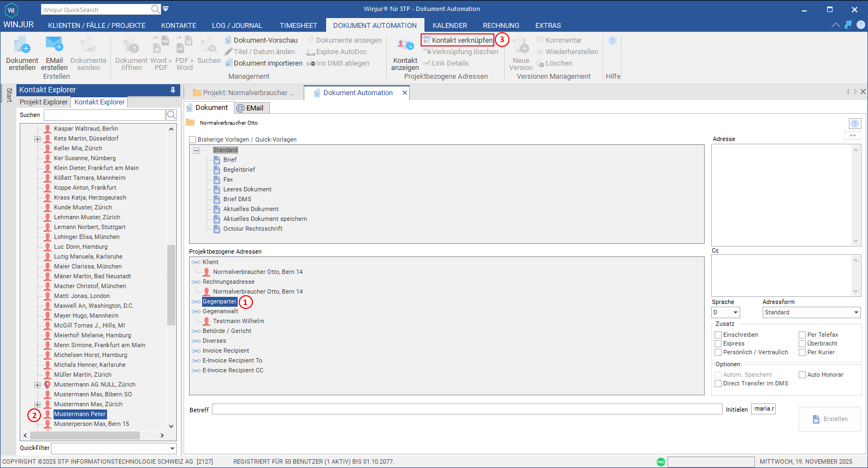The width and height of the screenshot is (868, 468).
Task: Click the magnifier next to Suchen field
Action: click(172, 115)
